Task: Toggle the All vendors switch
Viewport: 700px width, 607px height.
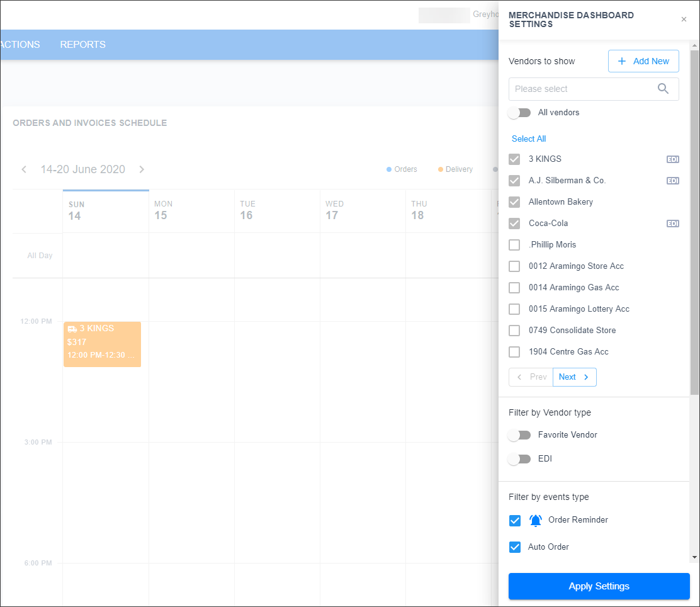Action: 519,113
